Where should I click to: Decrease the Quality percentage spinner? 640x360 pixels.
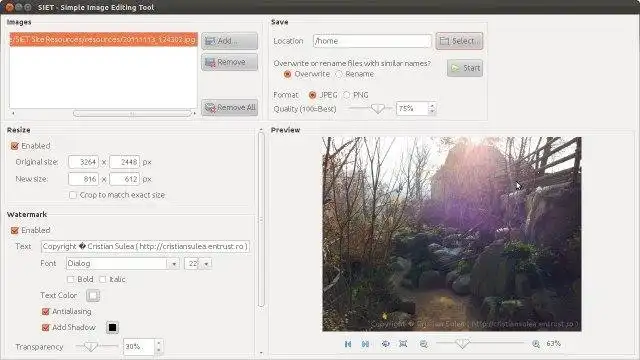432,112
